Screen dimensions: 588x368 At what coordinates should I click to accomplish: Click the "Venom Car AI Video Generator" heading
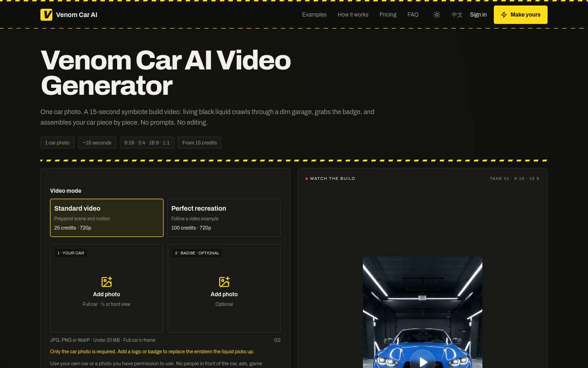(166, 73)
